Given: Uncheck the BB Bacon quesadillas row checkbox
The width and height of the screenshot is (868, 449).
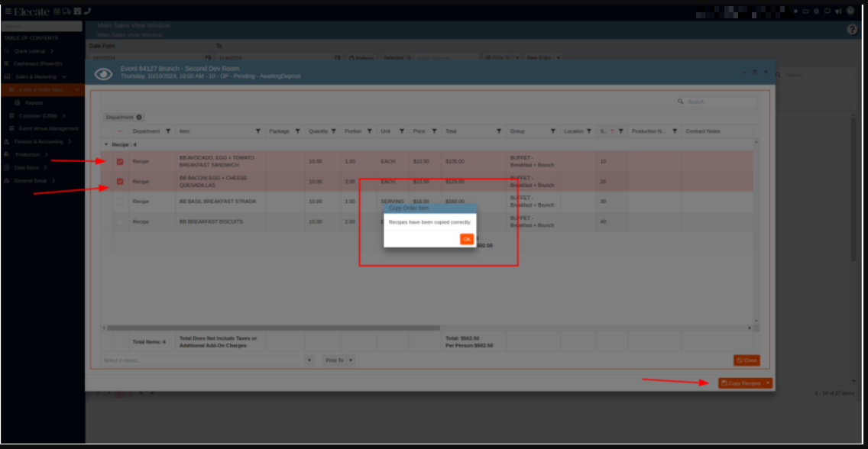Looking at the screenshot, I should pos(120,182).
